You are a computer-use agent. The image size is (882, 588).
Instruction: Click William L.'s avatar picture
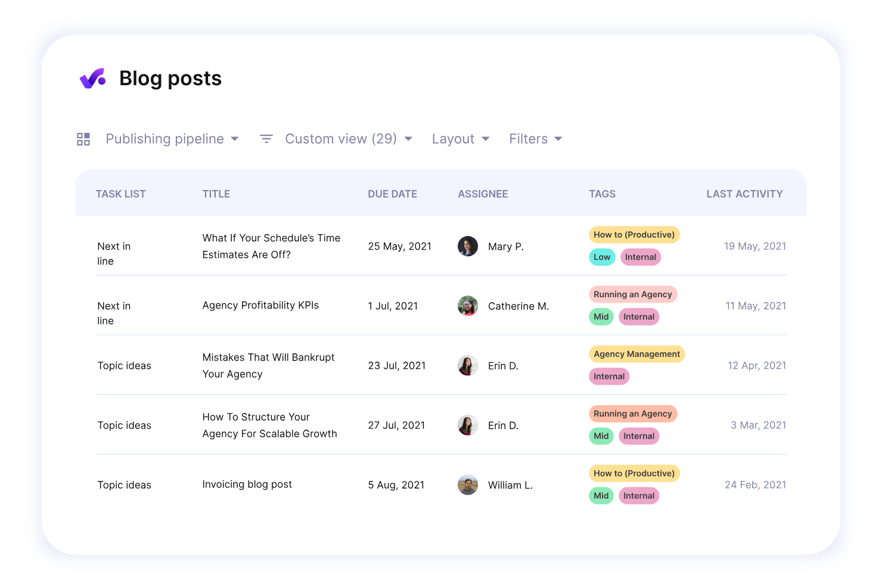pos(468,484)
